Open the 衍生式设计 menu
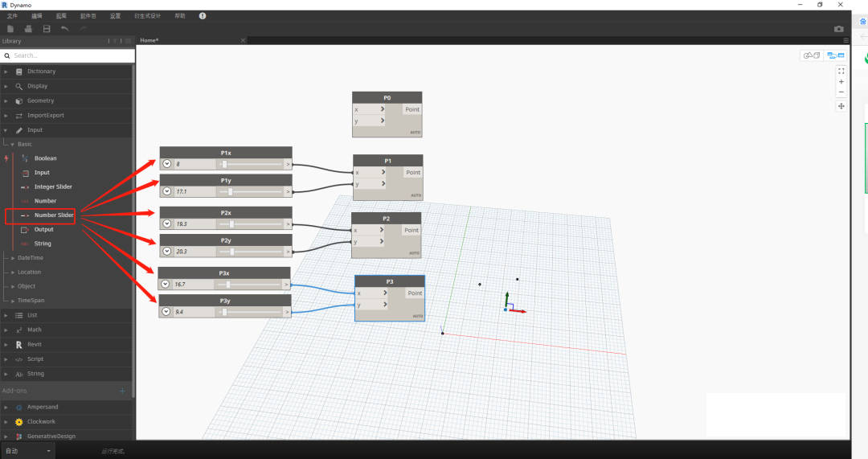 click(147, 16)
